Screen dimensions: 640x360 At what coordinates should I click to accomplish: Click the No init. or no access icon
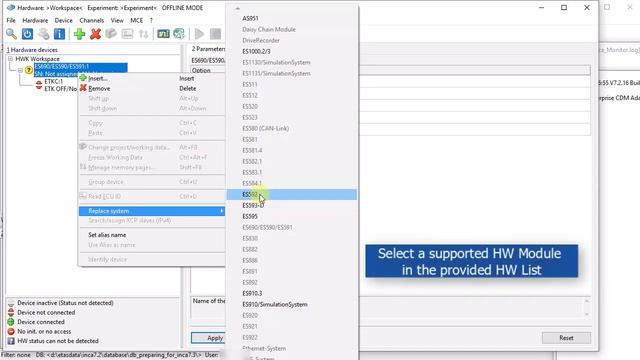point(11,331)
